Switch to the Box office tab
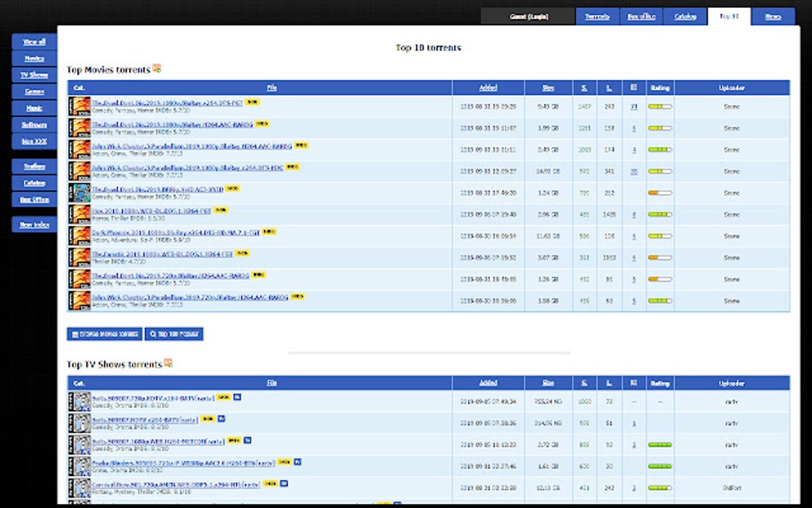The width and height of the screenshot is (812, 508). 641,16
